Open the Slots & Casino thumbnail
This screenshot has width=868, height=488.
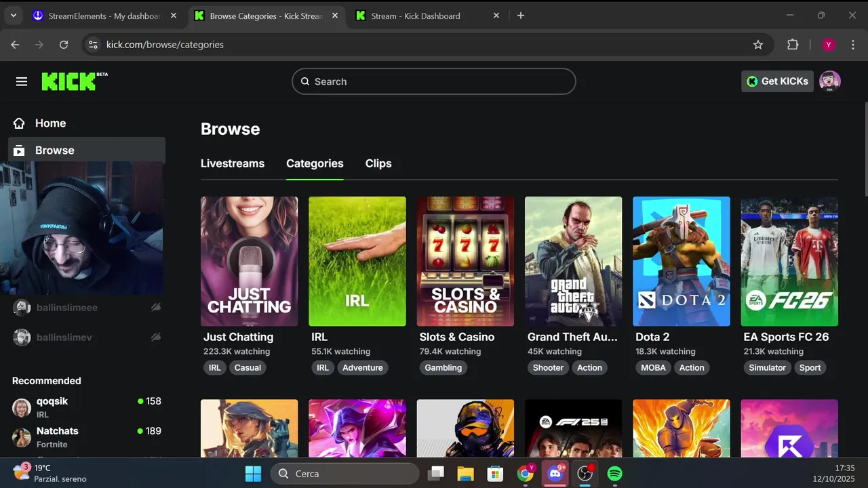(465, 261)
